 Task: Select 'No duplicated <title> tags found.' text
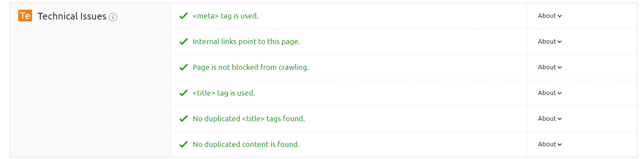249,119
